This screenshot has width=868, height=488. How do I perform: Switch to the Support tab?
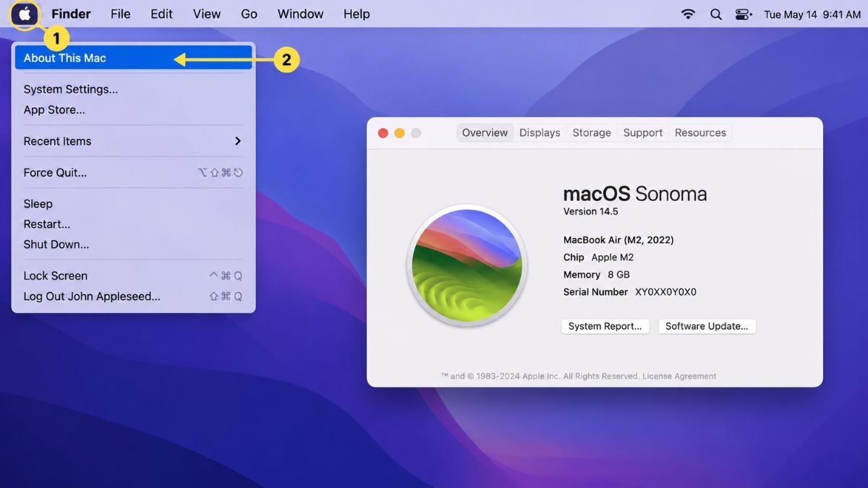643,133
